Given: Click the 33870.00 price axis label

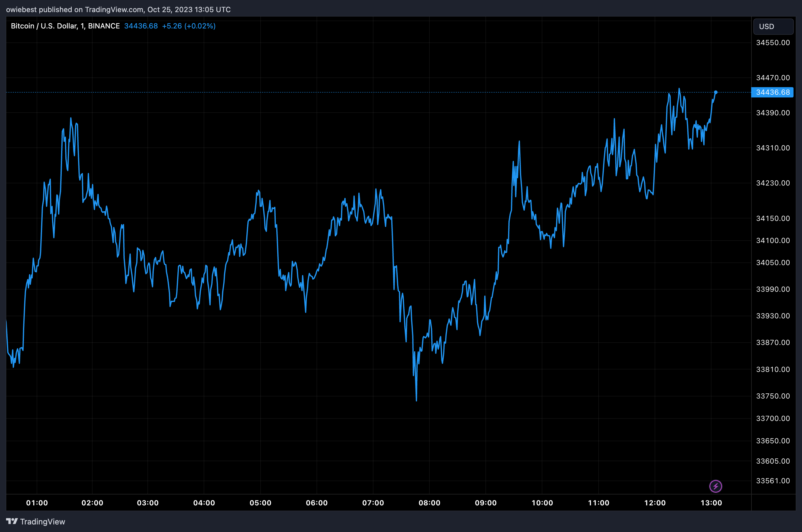Looking at the screenshot, I should (773, 342).
